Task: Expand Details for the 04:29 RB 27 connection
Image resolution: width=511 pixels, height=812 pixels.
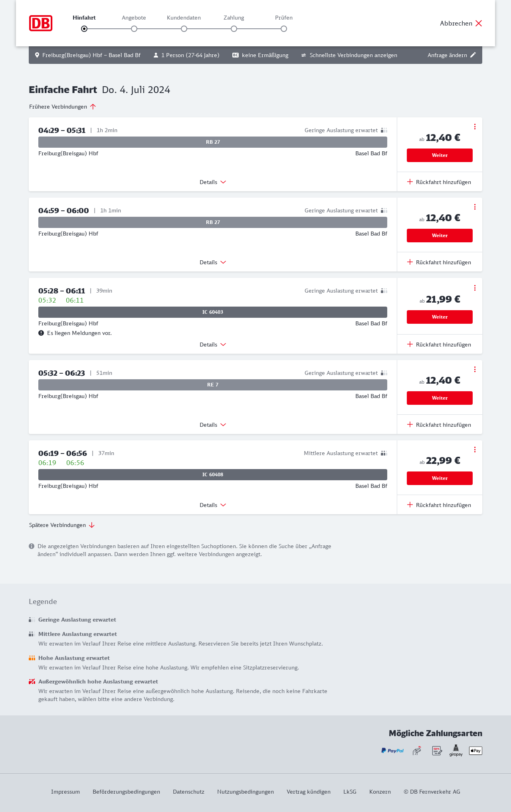Action: pyautogui.click(x=213, y=182)
